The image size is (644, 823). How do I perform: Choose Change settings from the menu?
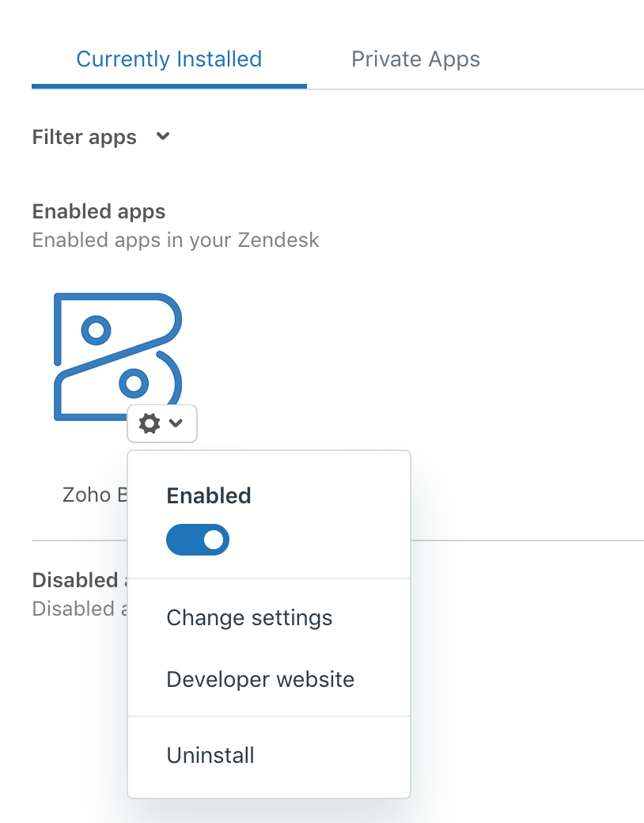click(248, 617)
